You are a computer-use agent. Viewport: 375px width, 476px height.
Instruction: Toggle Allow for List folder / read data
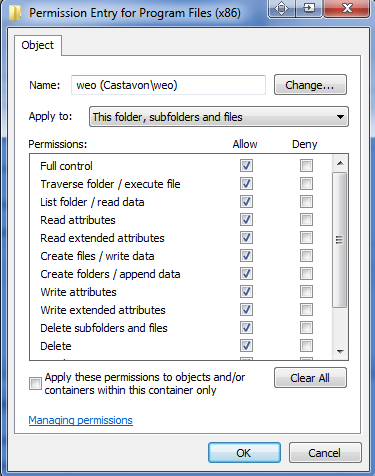click(246, 202)
